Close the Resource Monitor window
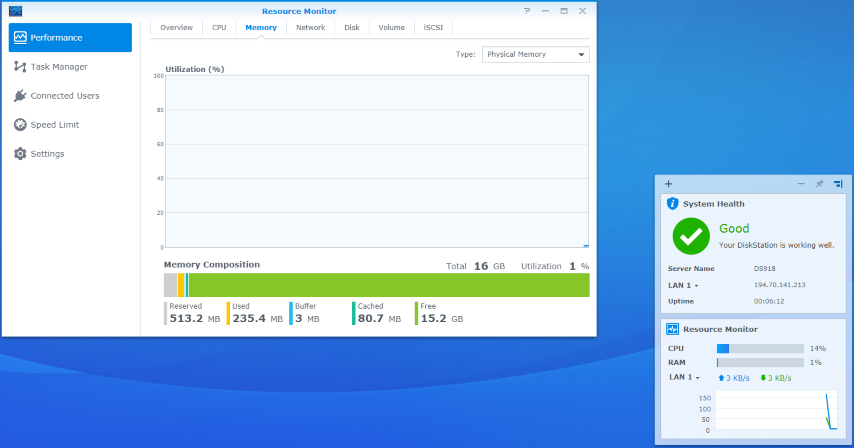This screenshot has height=448, width=854. (582, 11)
